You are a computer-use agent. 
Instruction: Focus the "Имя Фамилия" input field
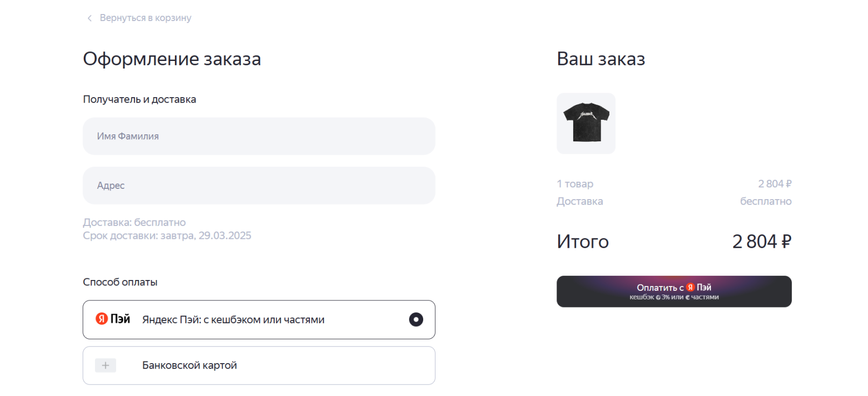[259, 136]
